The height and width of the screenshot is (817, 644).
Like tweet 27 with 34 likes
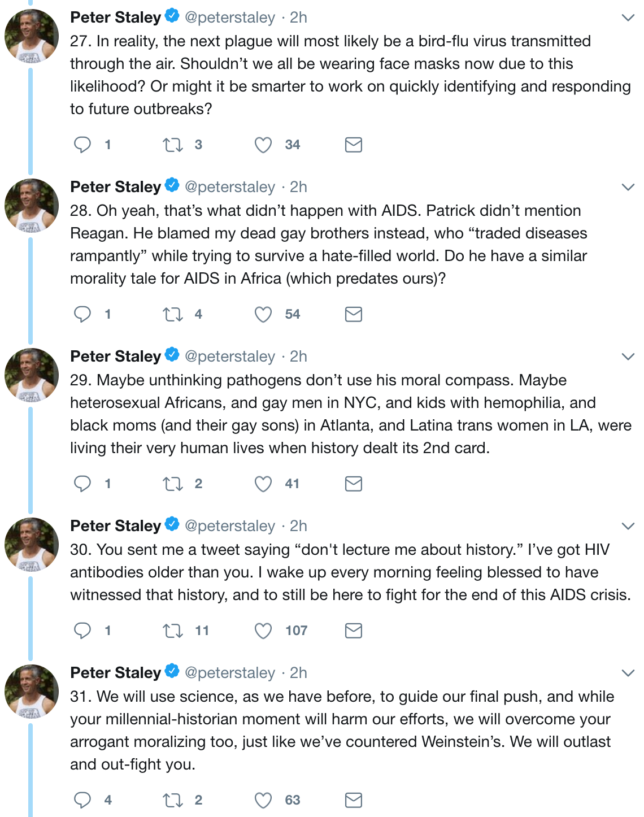[263, 145]
